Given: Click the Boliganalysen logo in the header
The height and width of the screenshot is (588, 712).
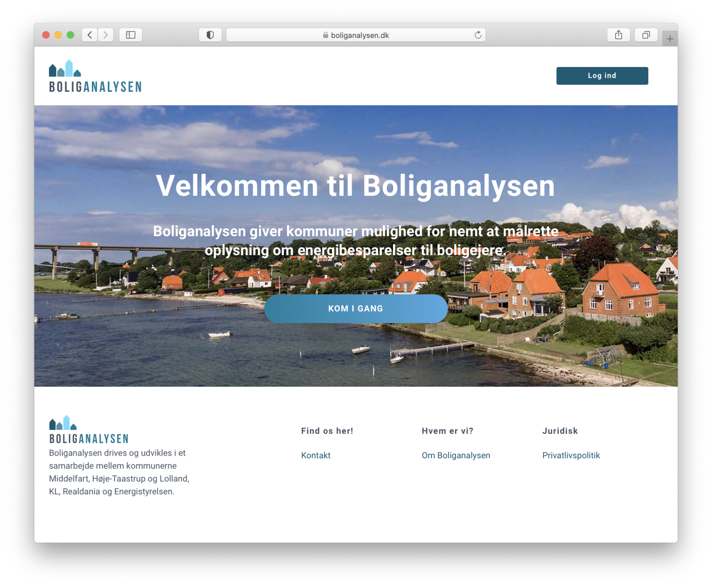Looking at the screenshot, I should (x=95, y=76).
